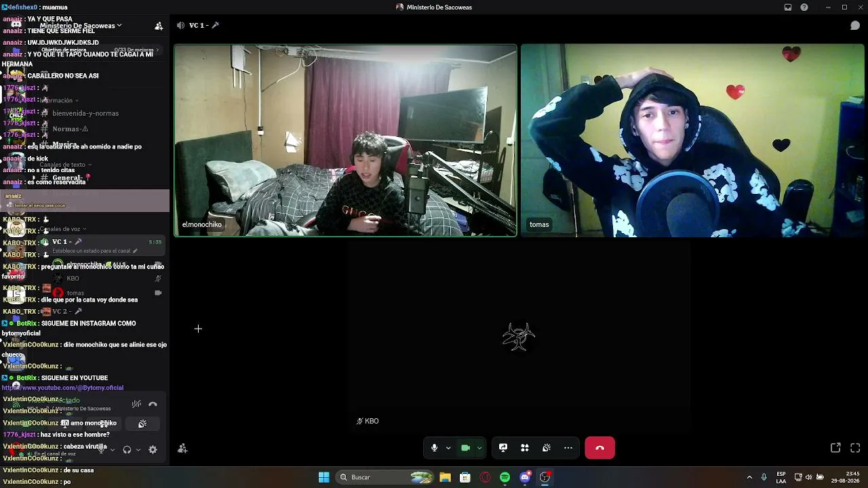Switch to Discord on the taskbar
The image size is (868, 488).
tap(525, 477)
